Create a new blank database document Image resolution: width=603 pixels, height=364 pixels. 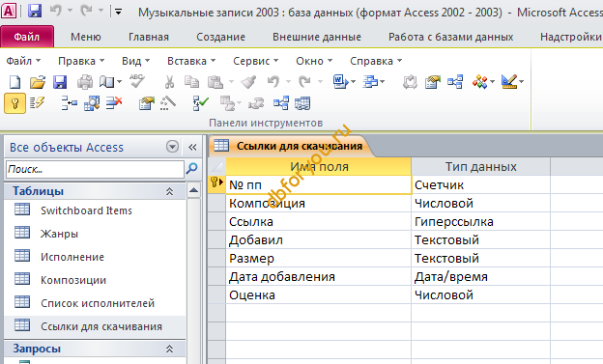(14, 82)
